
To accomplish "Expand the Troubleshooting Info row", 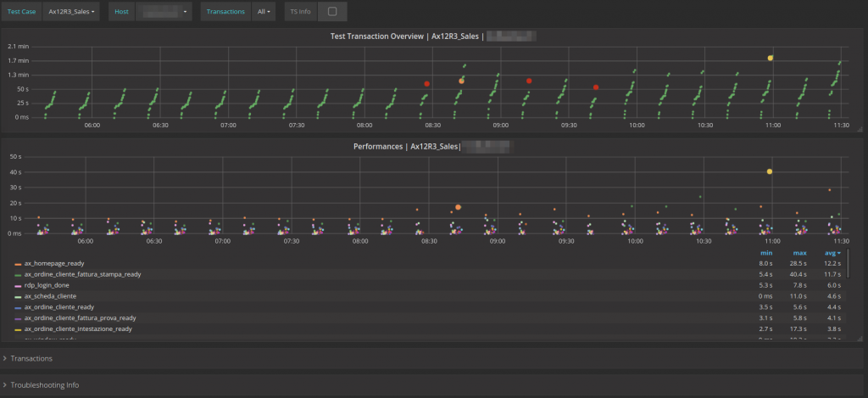I will pos(44,385).
